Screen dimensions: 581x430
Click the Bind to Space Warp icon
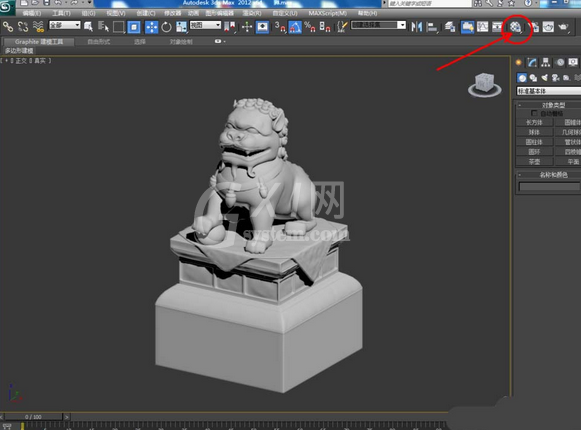tap(38, 27)
